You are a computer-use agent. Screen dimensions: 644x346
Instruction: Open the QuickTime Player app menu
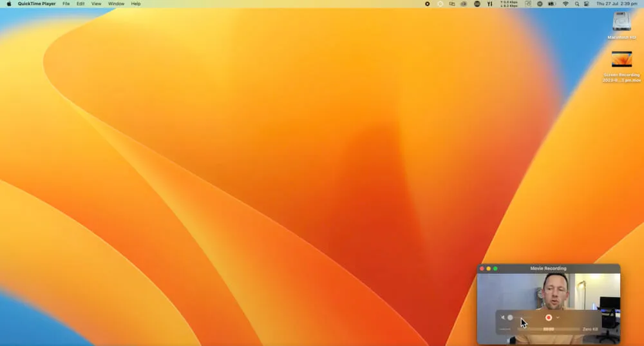pyautogui.click(x=37, y=4)
